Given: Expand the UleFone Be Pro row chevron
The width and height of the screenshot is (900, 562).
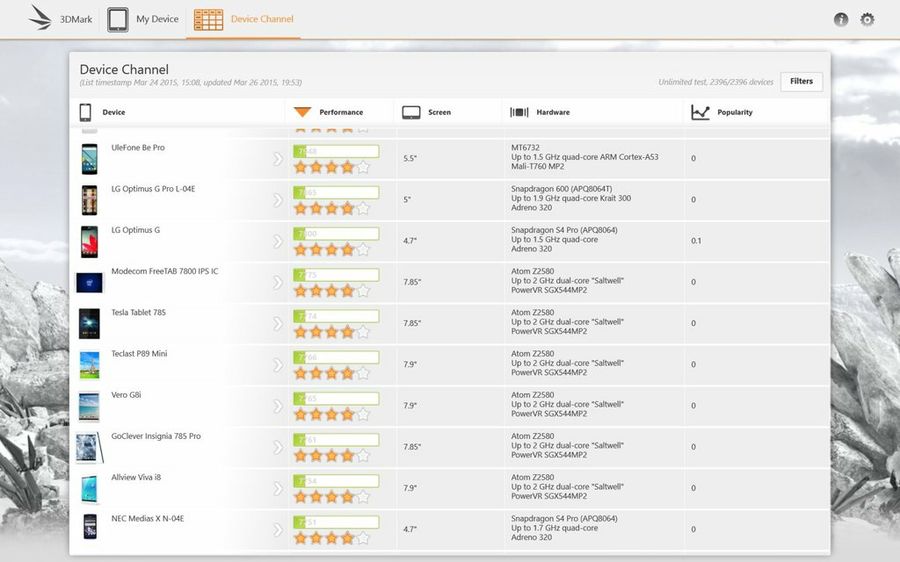Looking at the screenshot, I should [278, 158].
